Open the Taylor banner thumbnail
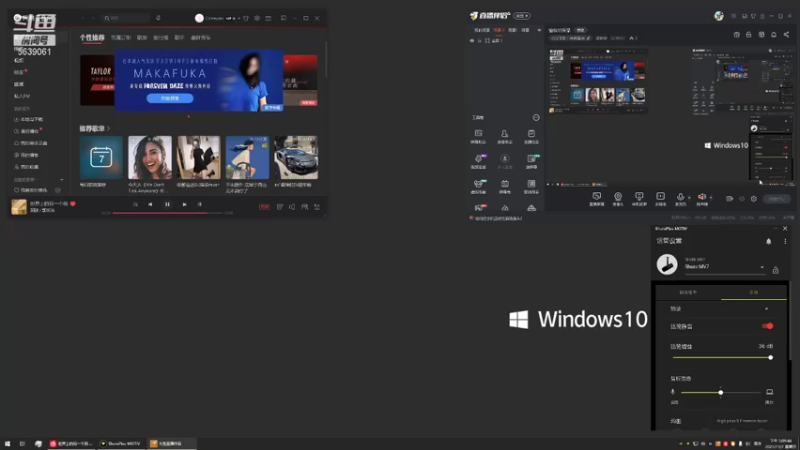The image size is (800, 450). point(97,80)
